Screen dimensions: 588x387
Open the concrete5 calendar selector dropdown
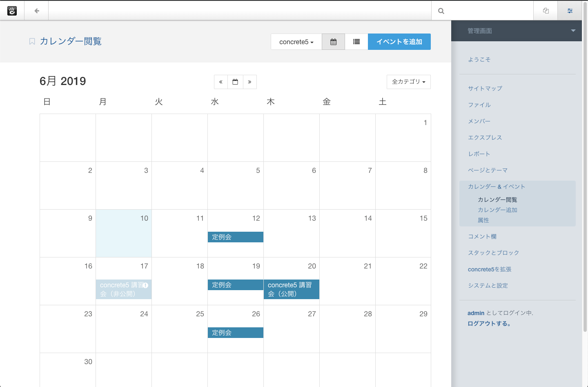tap(296, 42)
